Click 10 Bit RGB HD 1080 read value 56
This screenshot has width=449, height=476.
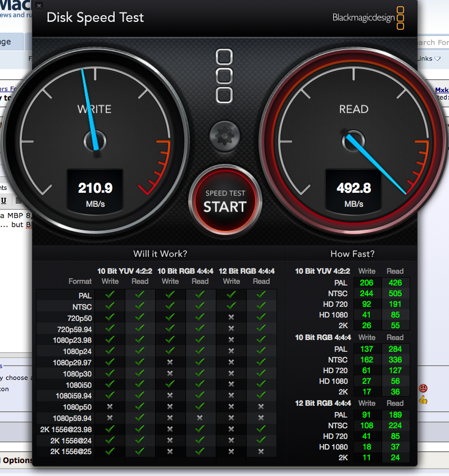click(395, 381)
